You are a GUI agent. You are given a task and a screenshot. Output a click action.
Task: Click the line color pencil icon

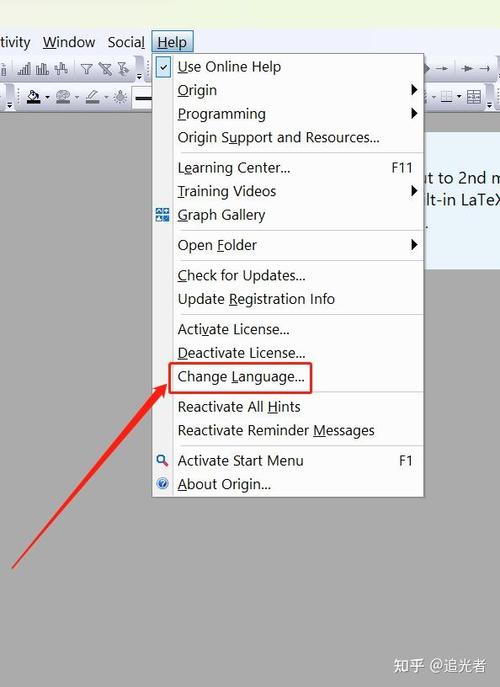pyautogui.click(x=92, y=96)
